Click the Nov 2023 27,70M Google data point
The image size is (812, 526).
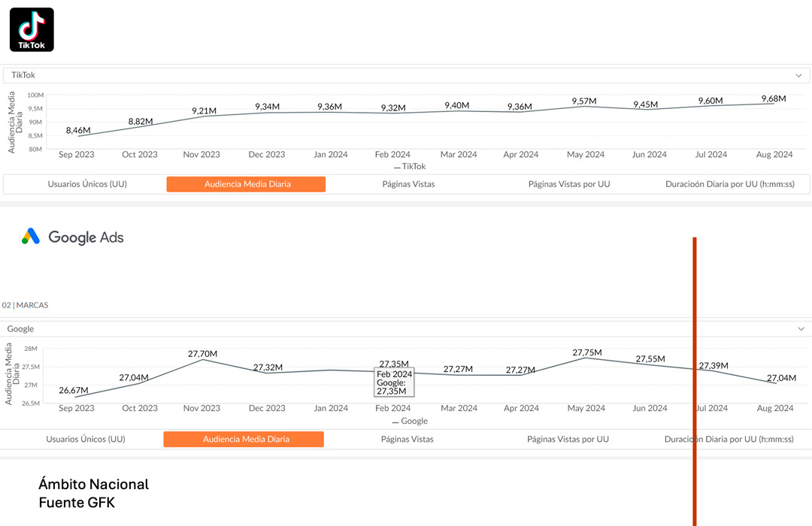[x=203, y=359]
